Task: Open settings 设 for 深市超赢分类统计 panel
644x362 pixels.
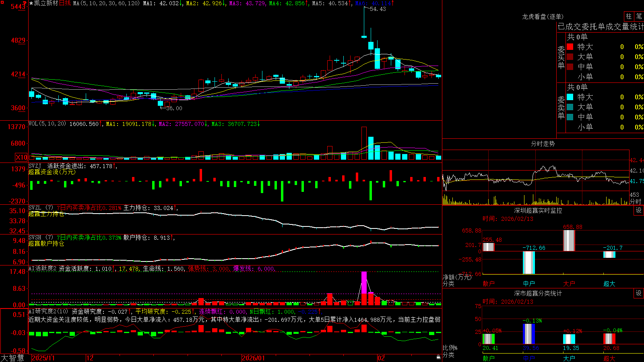Action: click(639, 293)
